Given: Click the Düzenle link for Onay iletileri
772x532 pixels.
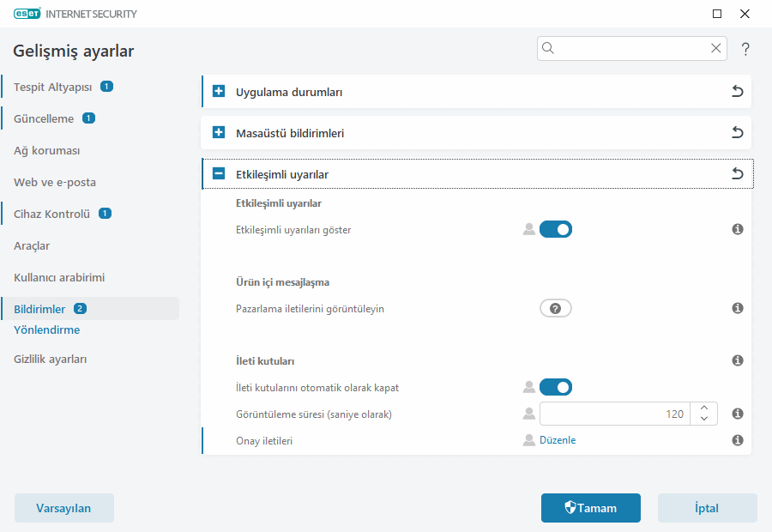Looking at the screenshot, I should [x=558, y=440].
